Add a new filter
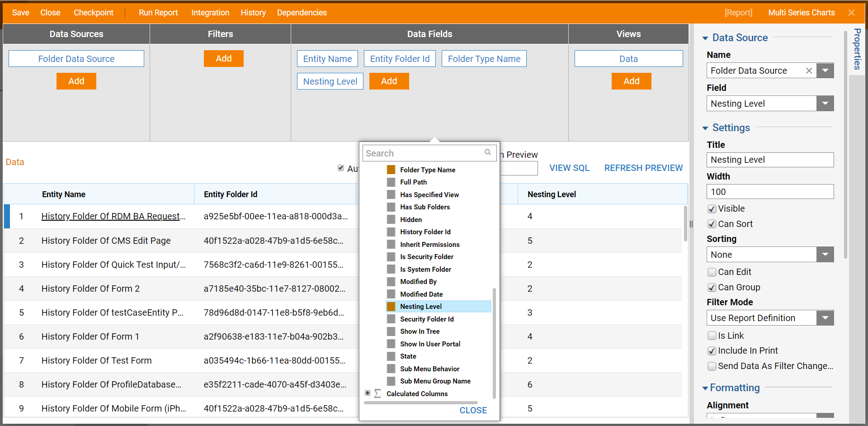Screen dimensions: 868x426 (x=224, y=58)
